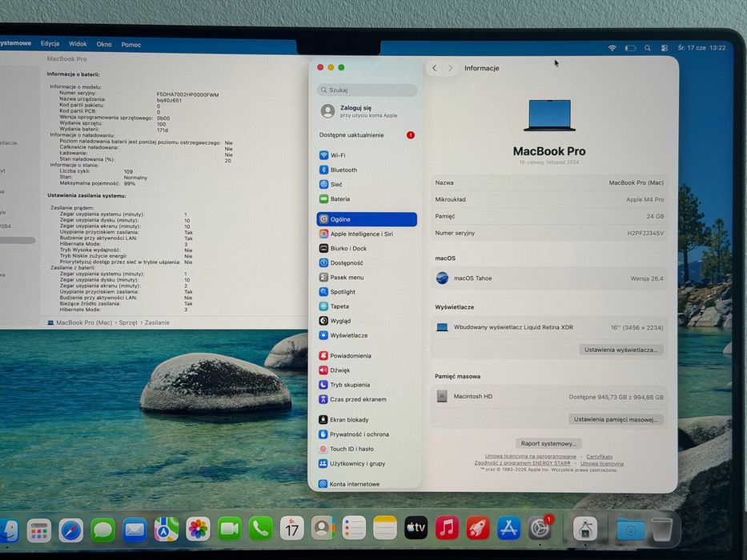The width and height of the screenshot is (747, 560).
Task: Open Zgodność z programem ENERGY STAR link
Action: tap(522, 463)
